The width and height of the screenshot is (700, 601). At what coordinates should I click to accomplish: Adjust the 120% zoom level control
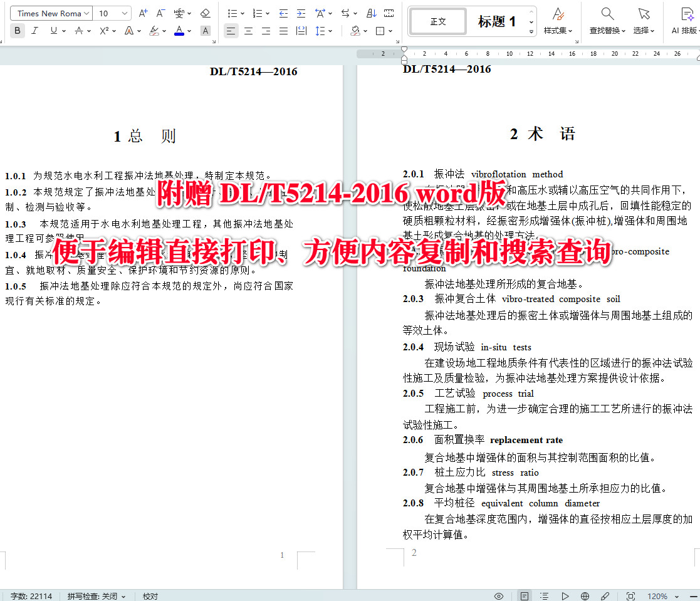(x=657, y=596)
